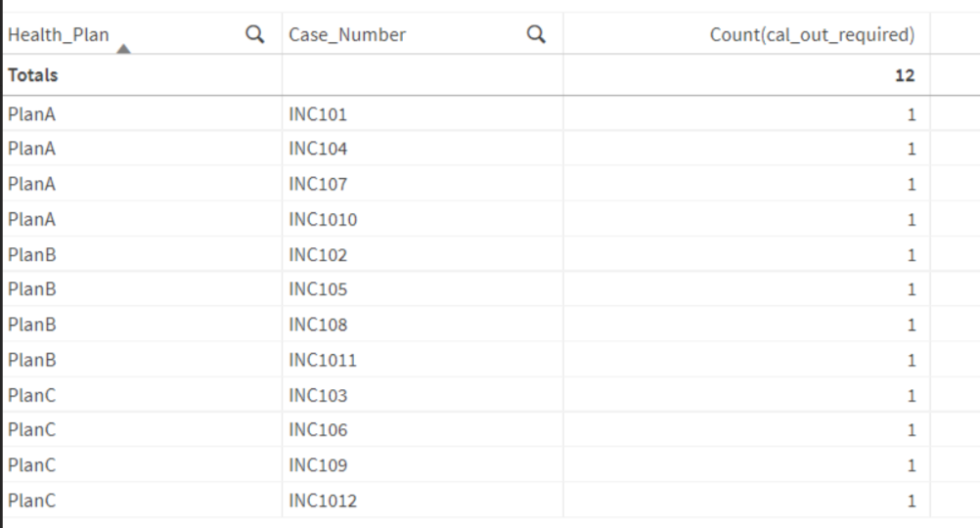Sort by the Count(cal_out_required) header
Screen dimensions: 980x528
coord(812,35)
